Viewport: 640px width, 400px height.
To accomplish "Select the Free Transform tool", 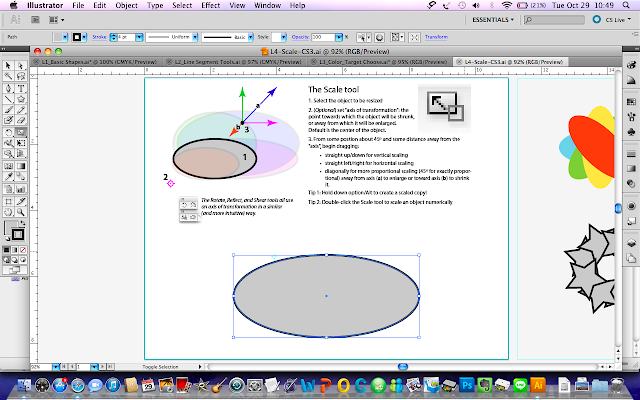I will [x=21, y=143].
